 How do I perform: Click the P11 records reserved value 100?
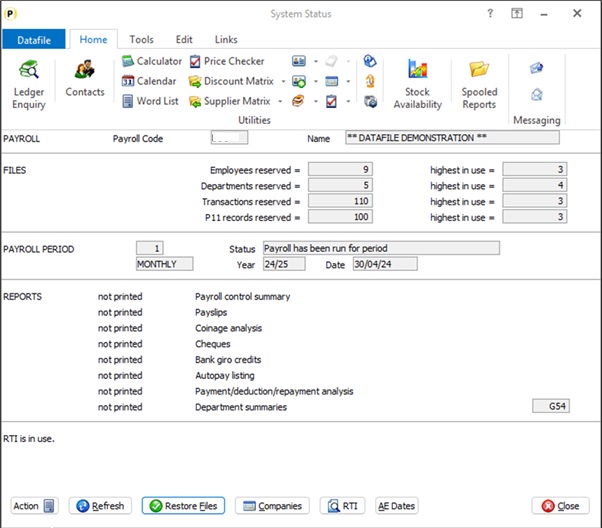340,217
